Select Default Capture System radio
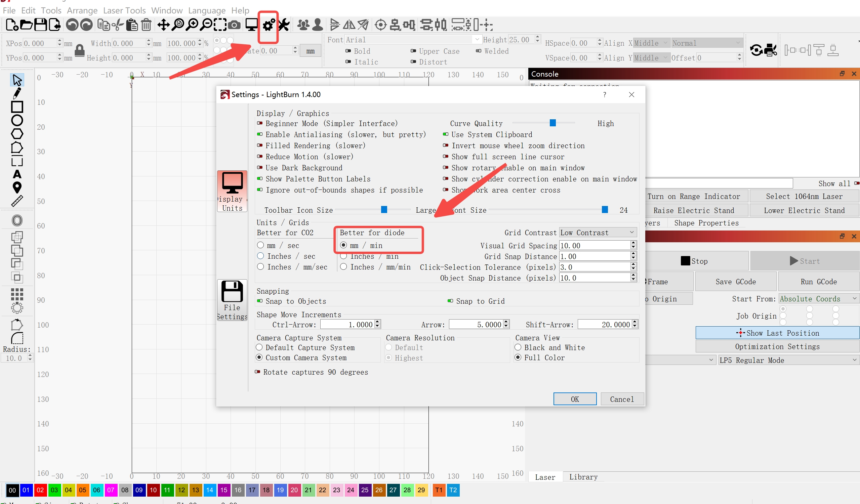The height and width of the screenshot is (504, 860). pyautogui.click(x=259, y=347)
